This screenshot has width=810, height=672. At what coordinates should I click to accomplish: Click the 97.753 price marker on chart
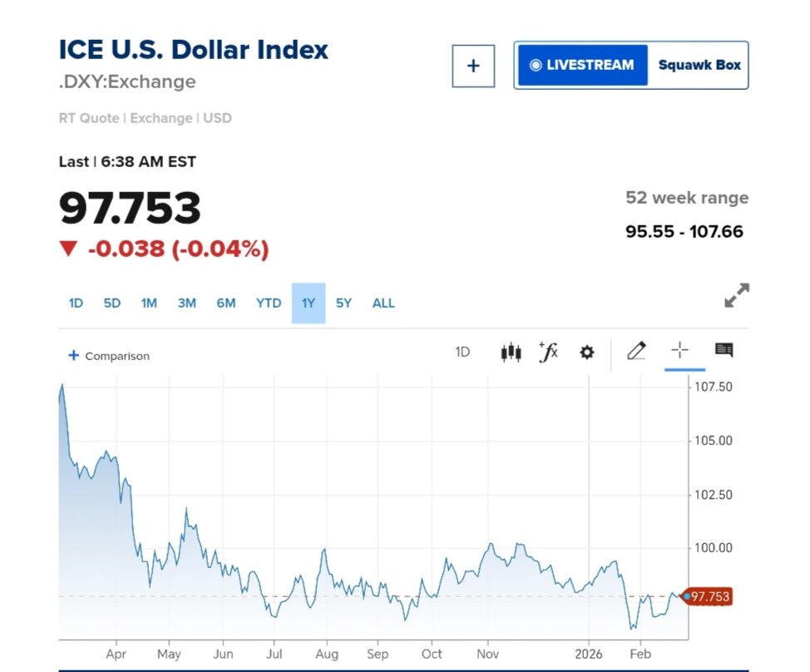[709, 596]
